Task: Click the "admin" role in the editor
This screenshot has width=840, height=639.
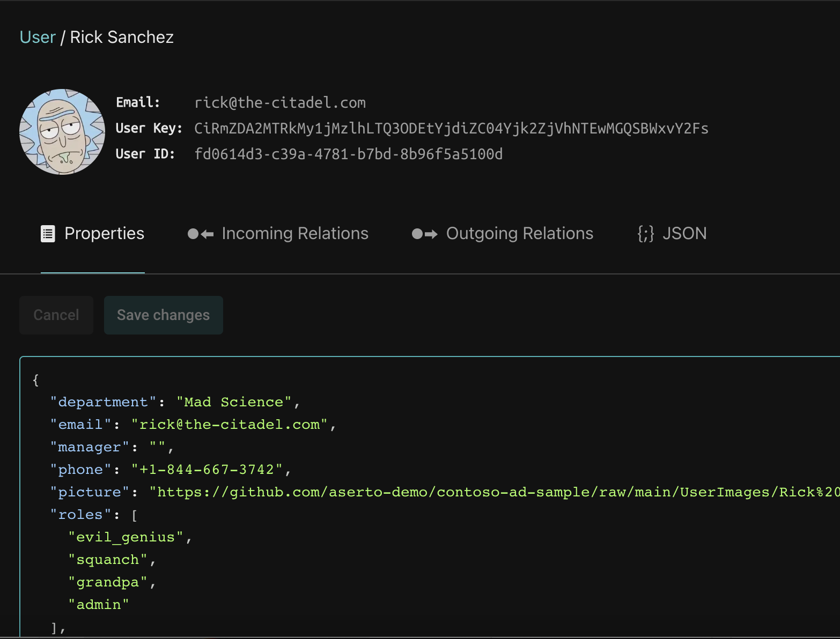Action: tap(99, 605)
